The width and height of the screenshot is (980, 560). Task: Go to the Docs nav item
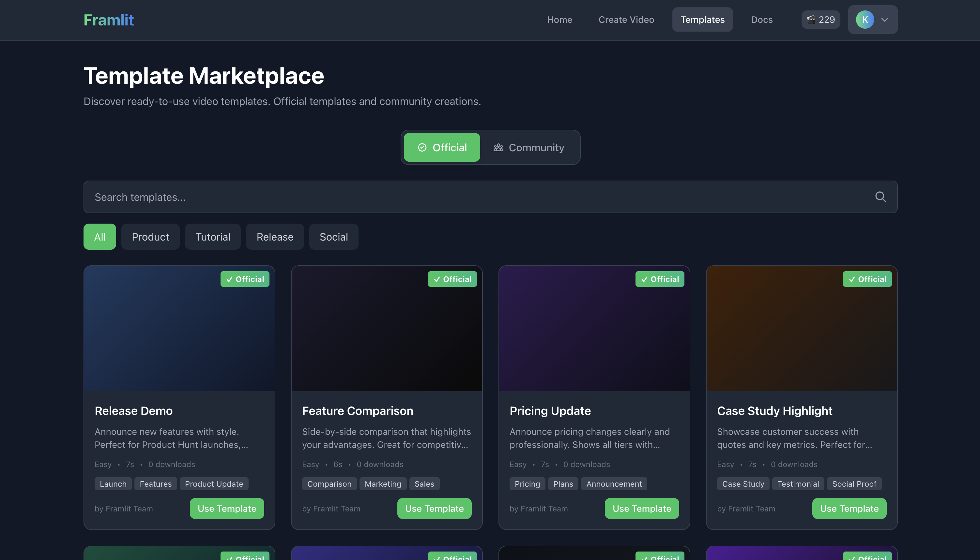[x=761, y=20]
